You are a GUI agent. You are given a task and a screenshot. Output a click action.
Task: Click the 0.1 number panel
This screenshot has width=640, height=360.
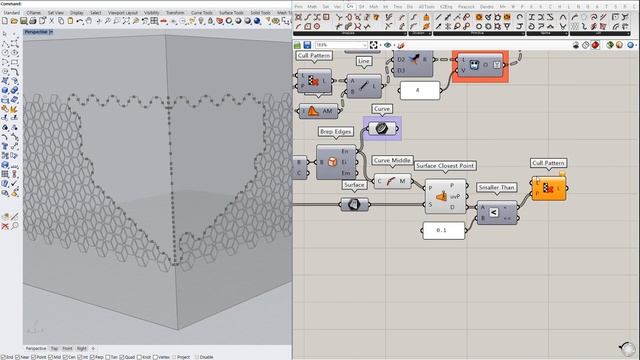pos(444,230)
